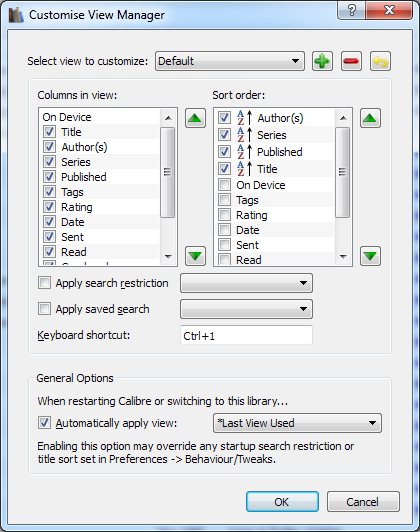Click the yellow undo arrow icon
The height and width of the screenshot is (532, 420).
pyautogui.click(x=380, y=61)
